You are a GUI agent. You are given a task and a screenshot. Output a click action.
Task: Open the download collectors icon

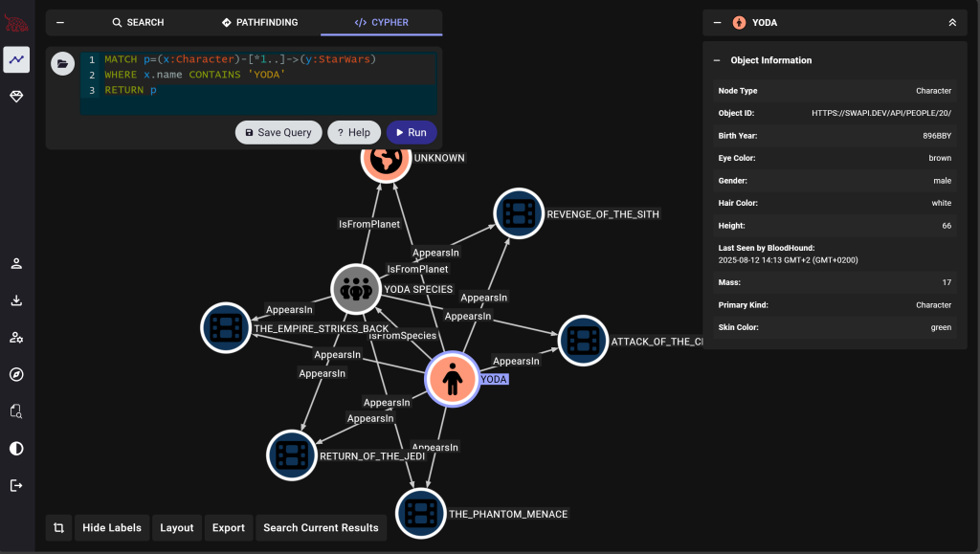tap(16, 300)
